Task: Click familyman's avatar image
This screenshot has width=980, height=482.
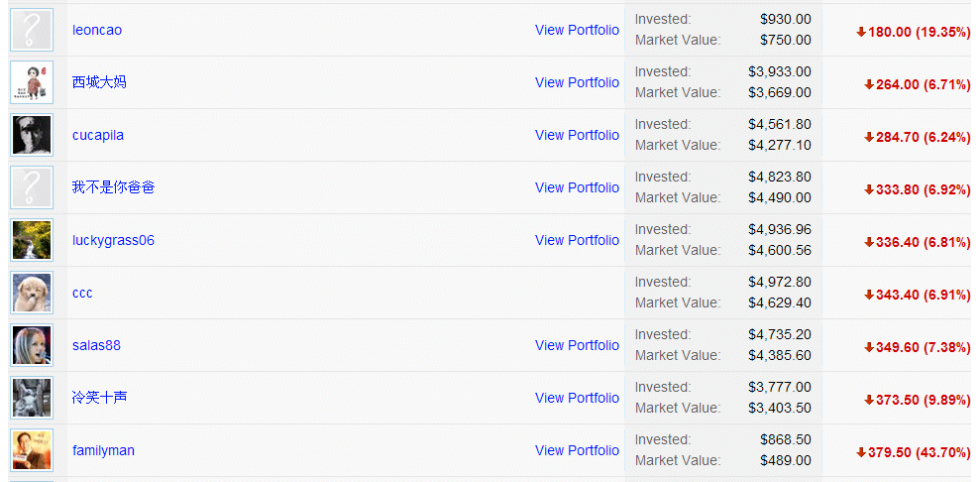Action: click(32, 449)
